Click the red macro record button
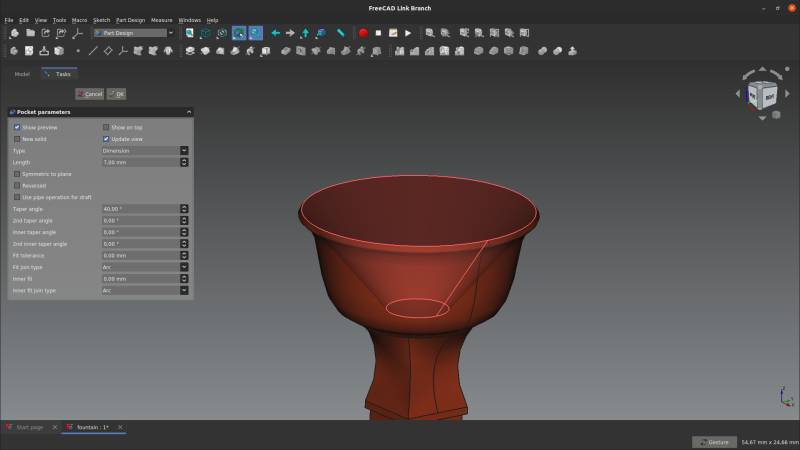Viewport: 800px width, 450px height. 363,33
